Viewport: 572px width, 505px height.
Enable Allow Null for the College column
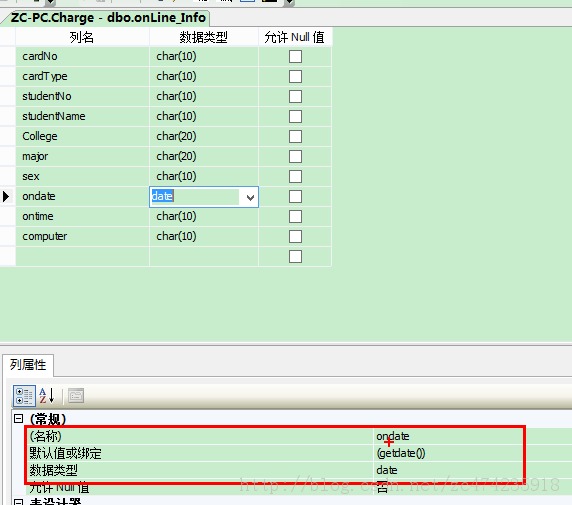click(x=295, y=136)
